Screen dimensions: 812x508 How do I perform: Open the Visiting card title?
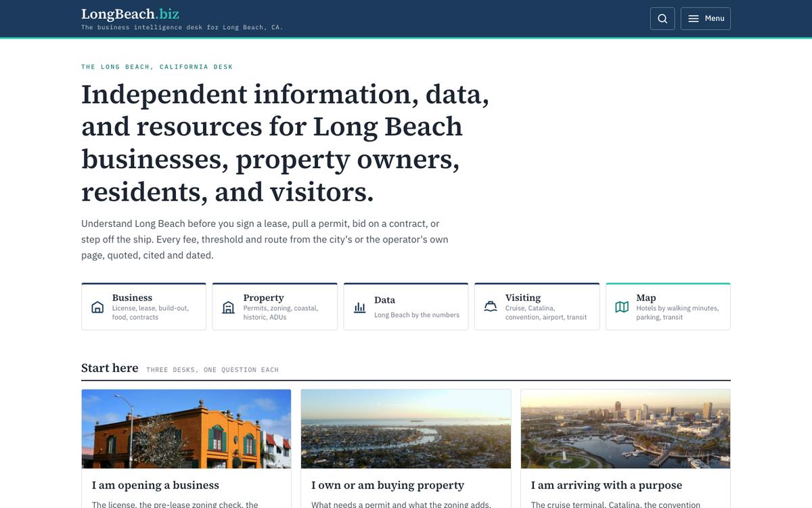tap(523, 297)
